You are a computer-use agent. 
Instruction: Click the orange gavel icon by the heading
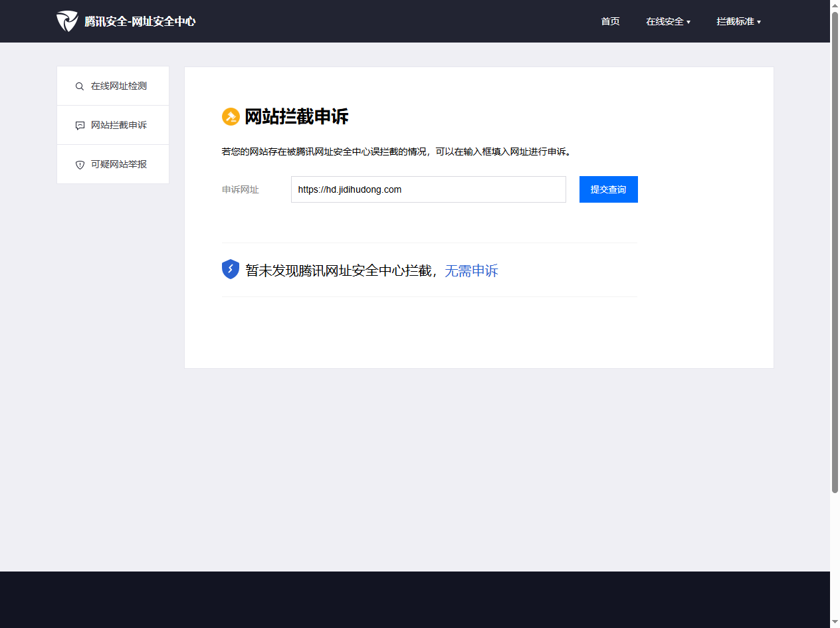231,117
